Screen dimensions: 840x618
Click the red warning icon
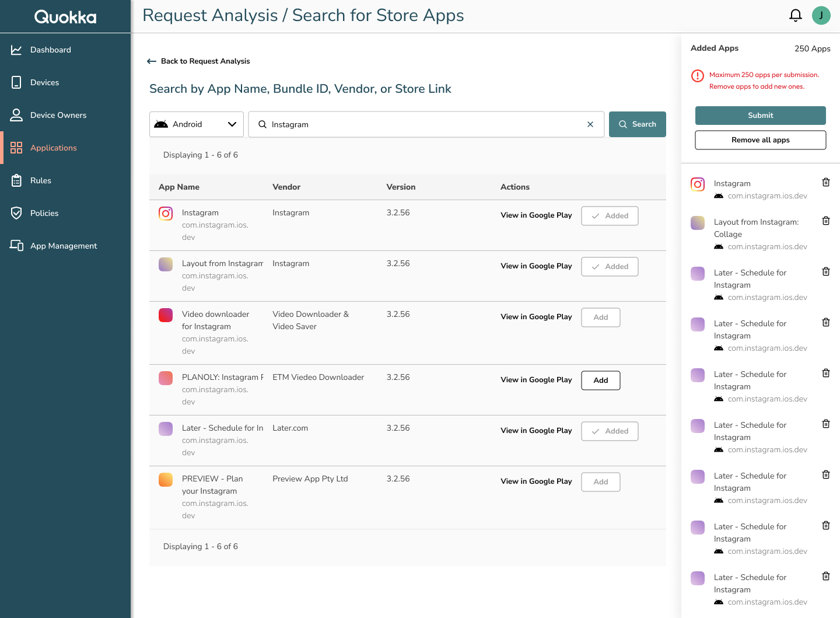coord(698,76)
